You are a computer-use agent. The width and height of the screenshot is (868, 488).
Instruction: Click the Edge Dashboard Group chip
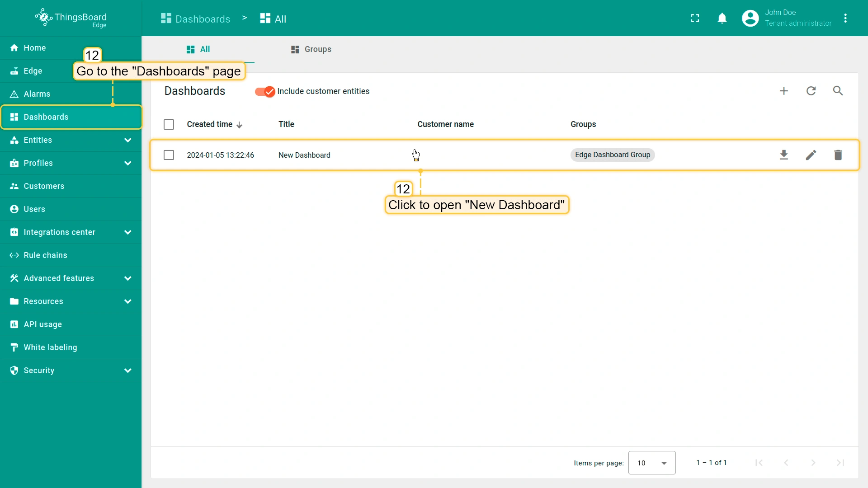(x=612, y=155)
